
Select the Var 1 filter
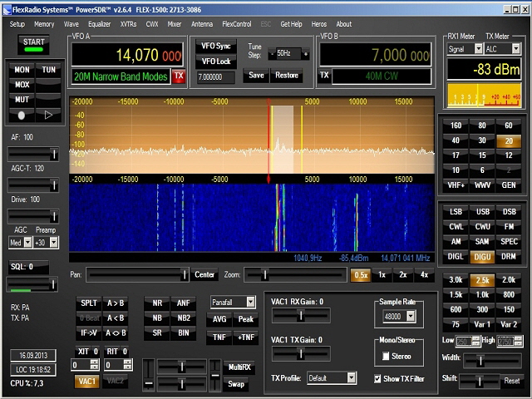click(482, 324)
